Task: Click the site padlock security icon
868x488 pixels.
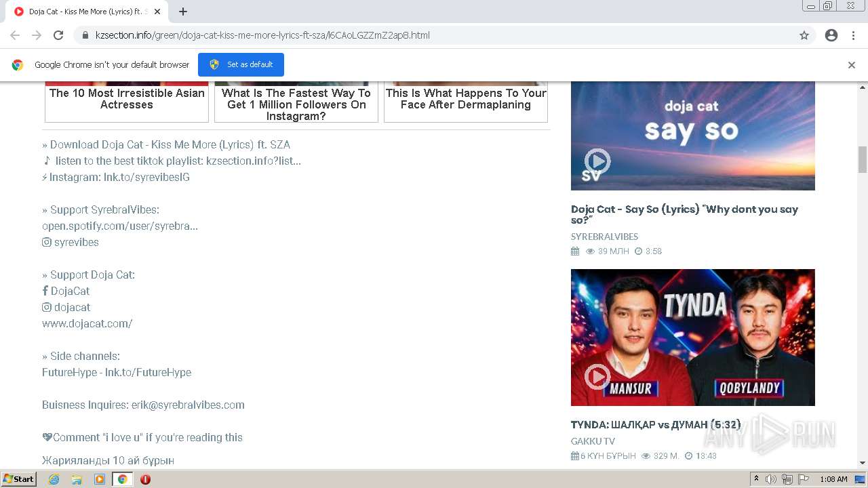Action: click(x=85, y=35)
